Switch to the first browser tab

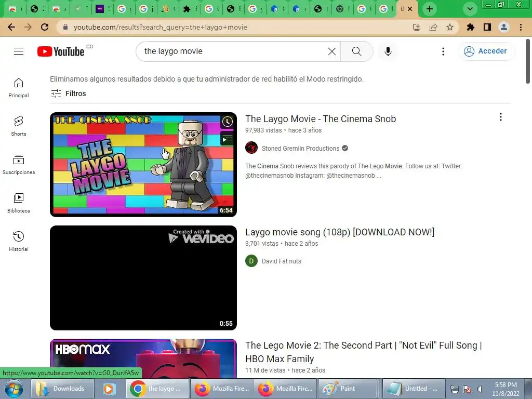tap(15, 9)
